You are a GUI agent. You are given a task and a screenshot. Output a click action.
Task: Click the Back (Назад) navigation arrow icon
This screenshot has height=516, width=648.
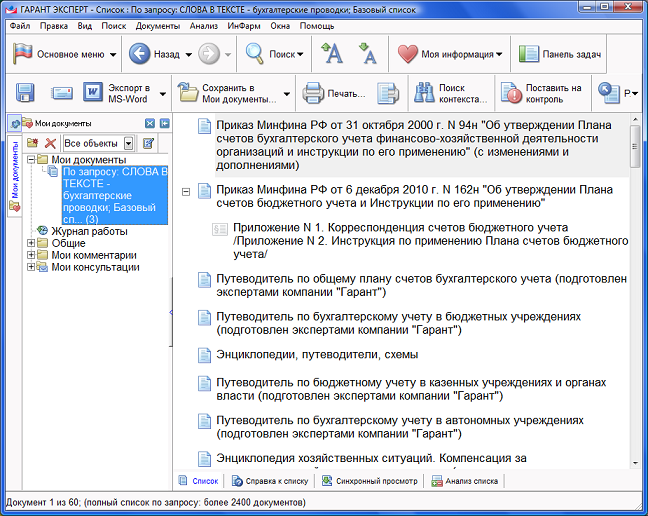tap(140, 54)
